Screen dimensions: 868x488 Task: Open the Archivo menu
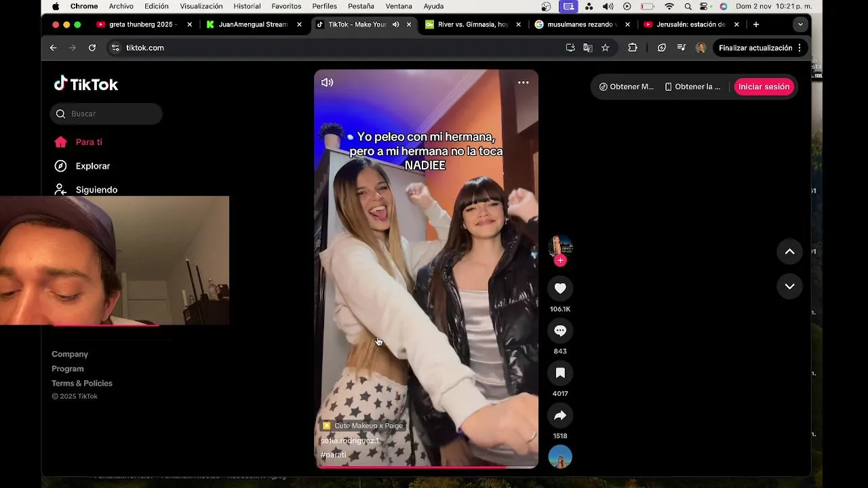tap(121, 6)
